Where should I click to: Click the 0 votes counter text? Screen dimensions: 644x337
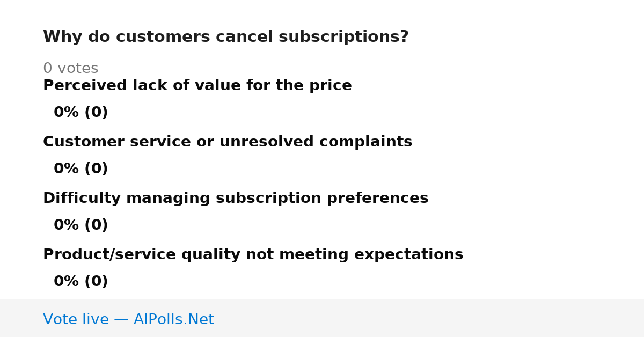70,69
